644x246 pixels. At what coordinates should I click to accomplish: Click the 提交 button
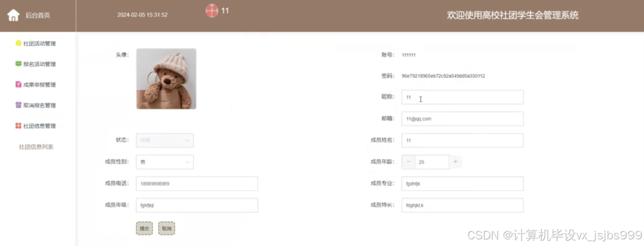[144, 228]
